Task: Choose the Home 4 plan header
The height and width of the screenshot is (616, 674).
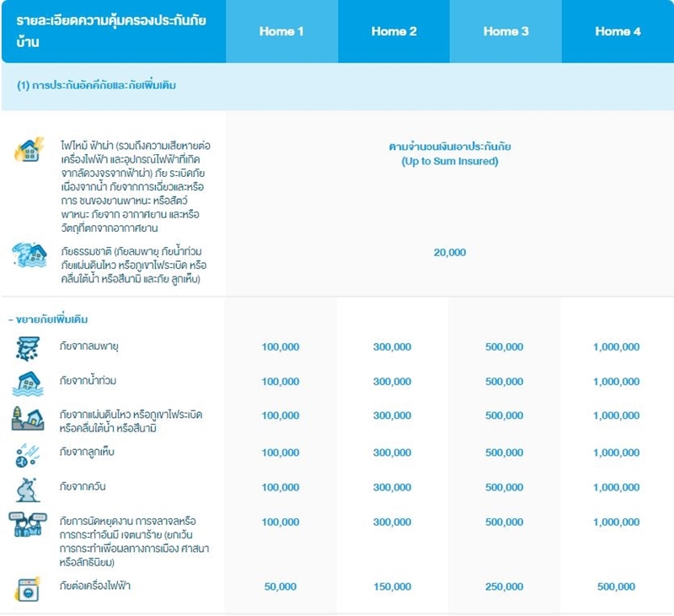Action: click(618, 32)
